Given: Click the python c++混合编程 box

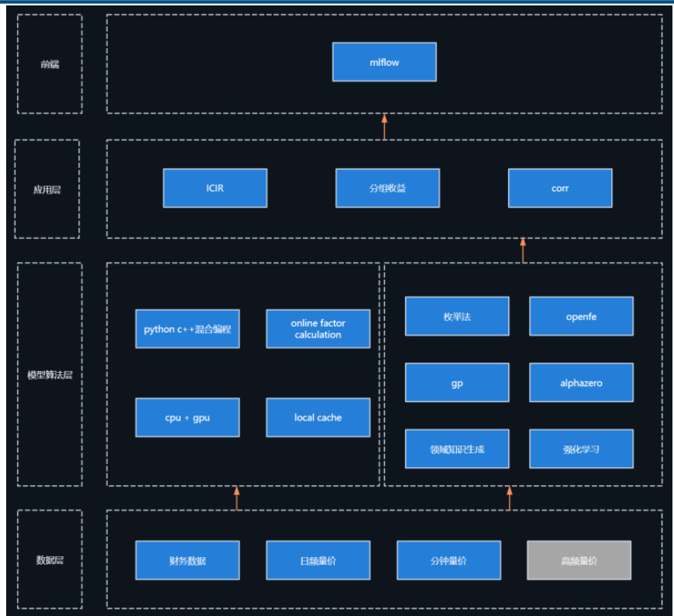Looking at the screenshot, I should click(187, 329).
